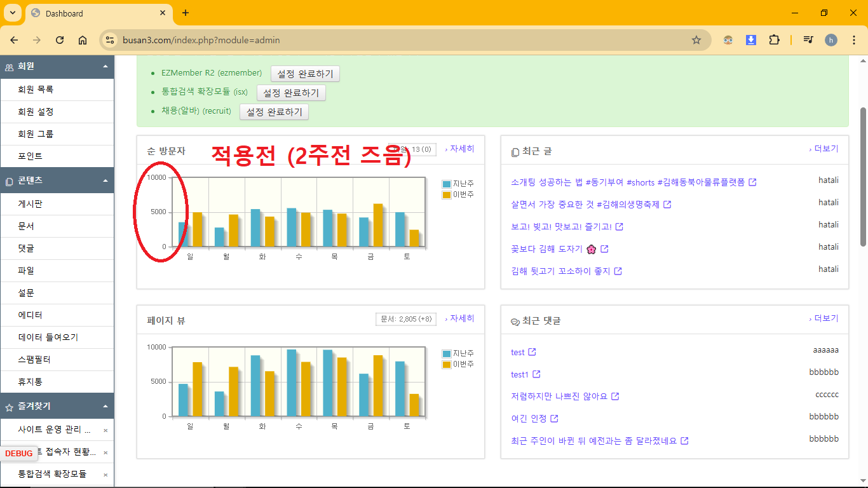Screen dimensions: 868x488
Task: Select 회원 목록 in the sidebar menu
Action: pyautogui.click(x=35, y=89)
